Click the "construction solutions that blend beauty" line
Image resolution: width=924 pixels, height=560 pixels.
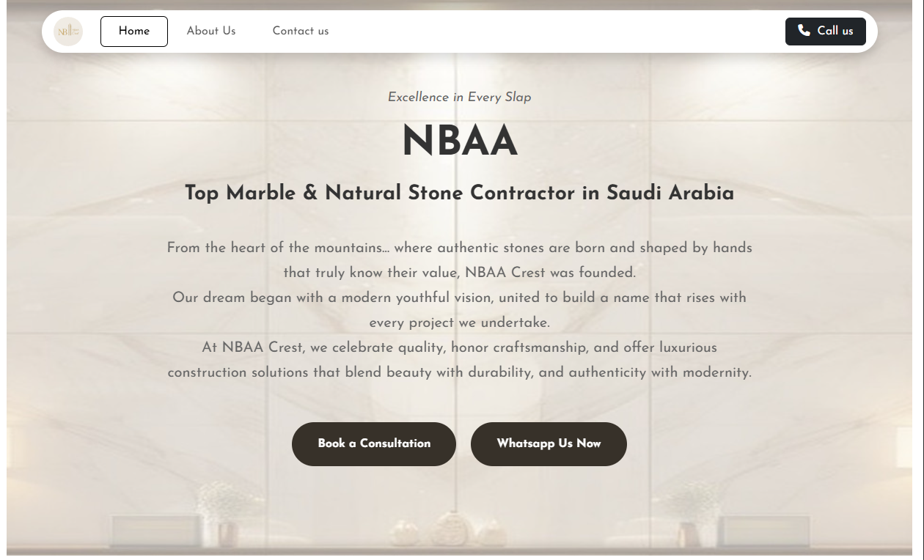coord(460,372)
